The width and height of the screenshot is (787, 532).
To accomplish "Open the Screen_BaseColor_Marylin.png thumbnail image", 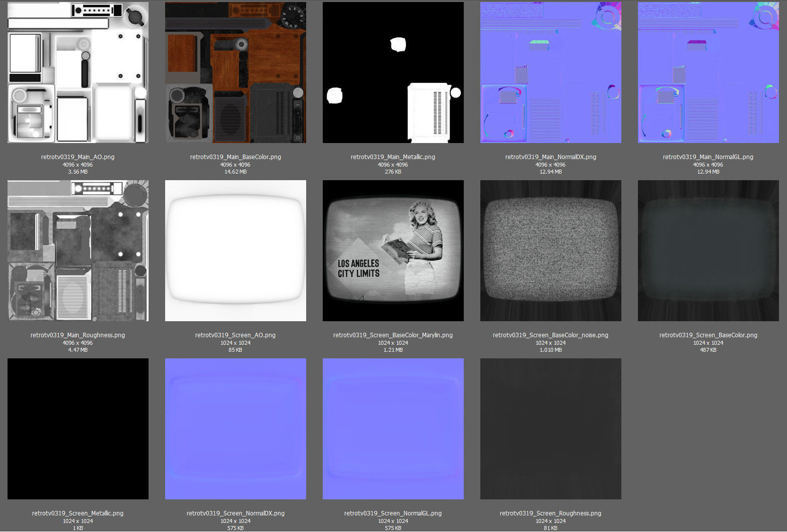I will (393, 250).
